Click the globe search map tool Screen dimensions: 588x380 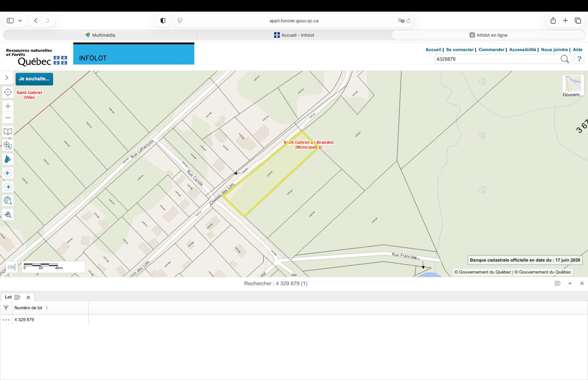8,201
